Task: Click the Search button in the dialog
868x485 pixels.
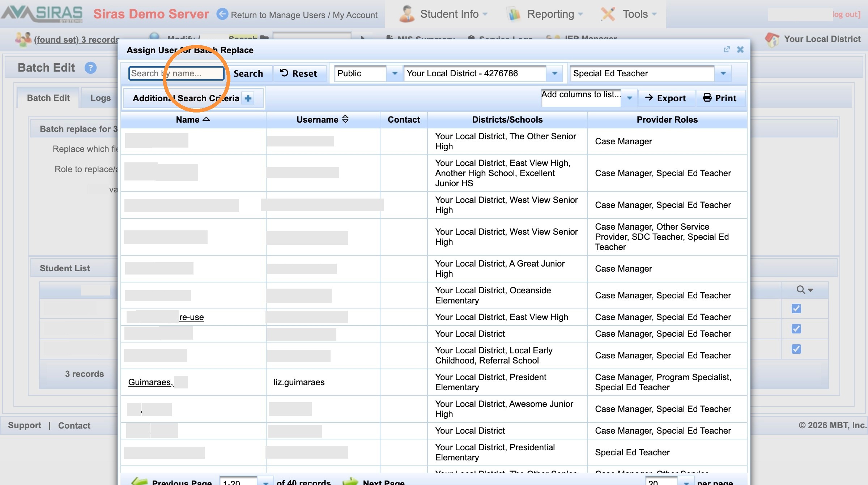Action: (248, 73)
